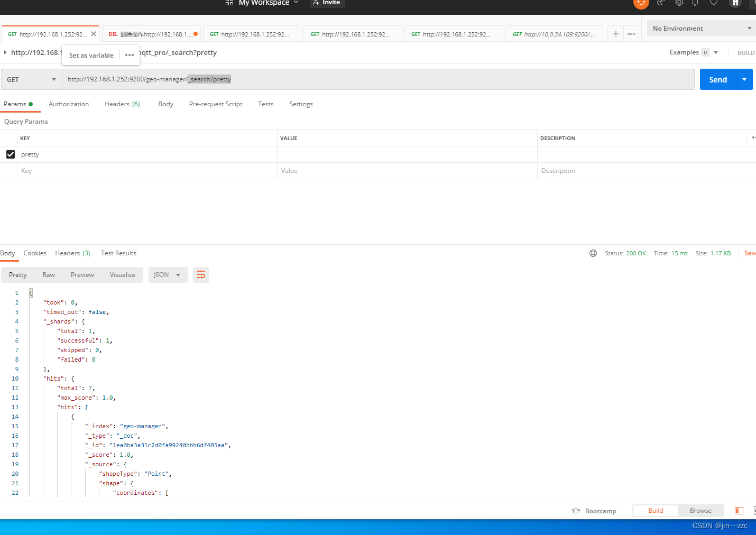Switch to Browse mode

coord(700,511)
